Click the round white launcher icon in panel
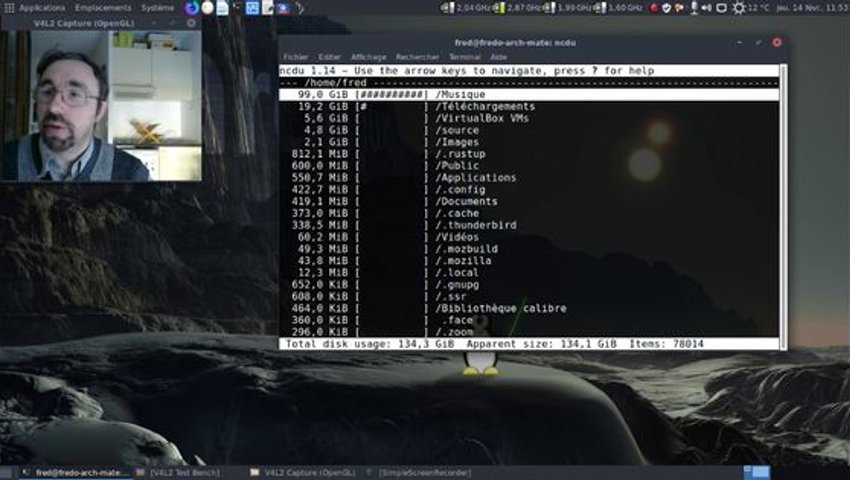Image resolution: width=850 pixels, height=480 pixels. pyautogui.click(x=208, y=8)
